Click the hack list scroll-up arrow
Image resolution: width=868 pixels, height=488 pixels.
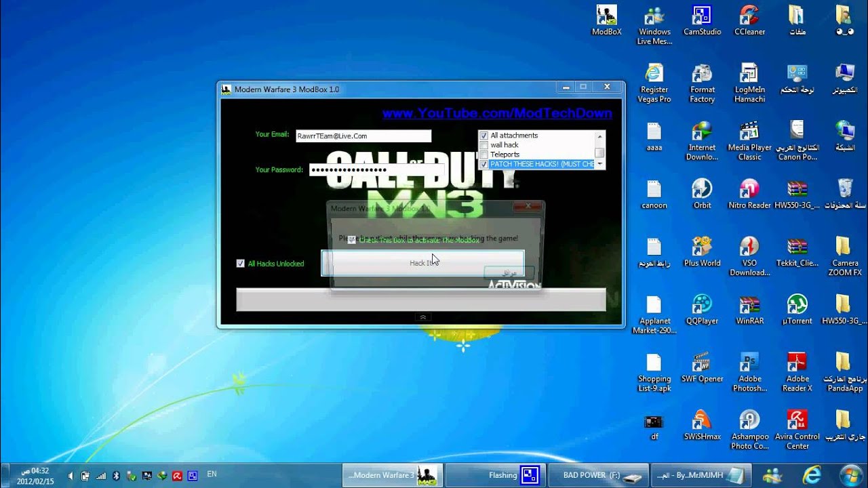599,135
